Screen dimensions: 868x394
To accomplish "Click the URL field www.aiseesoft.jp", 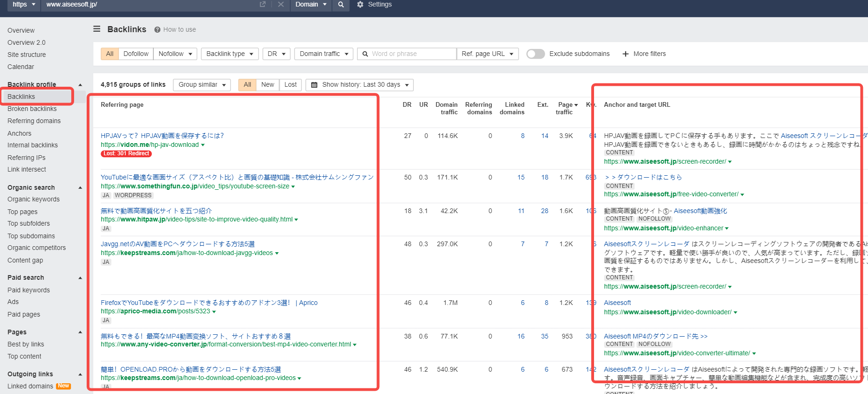I will (x=149, y=5).
